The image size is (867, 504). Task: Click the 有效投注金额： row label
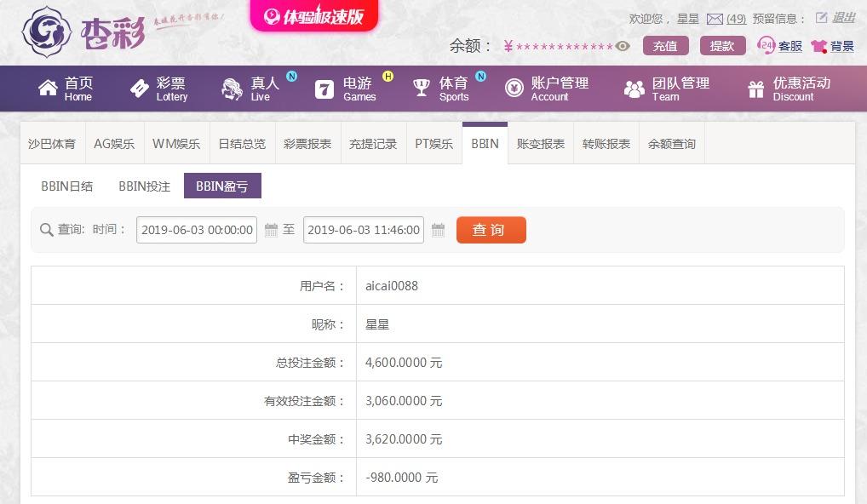click(305, 401)
